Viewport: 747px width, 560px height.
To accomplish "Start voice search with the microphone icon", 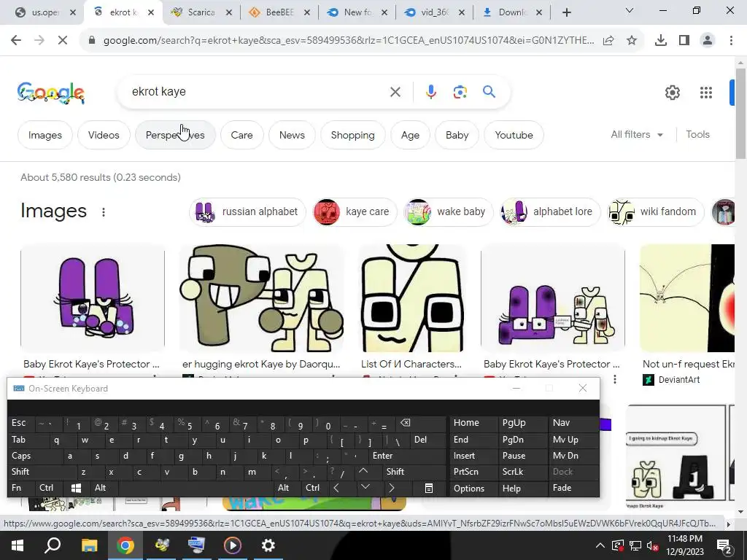I will point(430,92).
